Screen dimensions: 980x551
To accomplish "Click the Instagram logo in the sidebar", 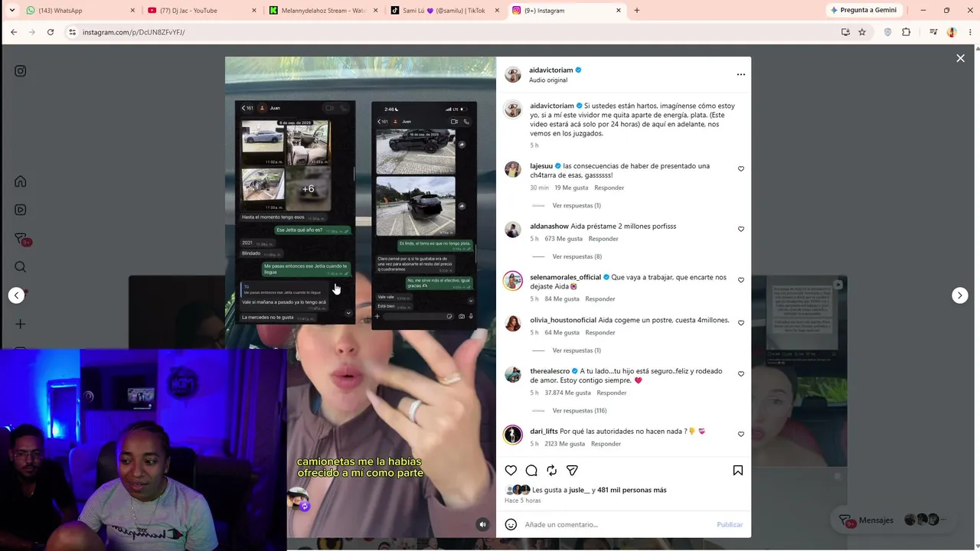I will tap(21, 71).
